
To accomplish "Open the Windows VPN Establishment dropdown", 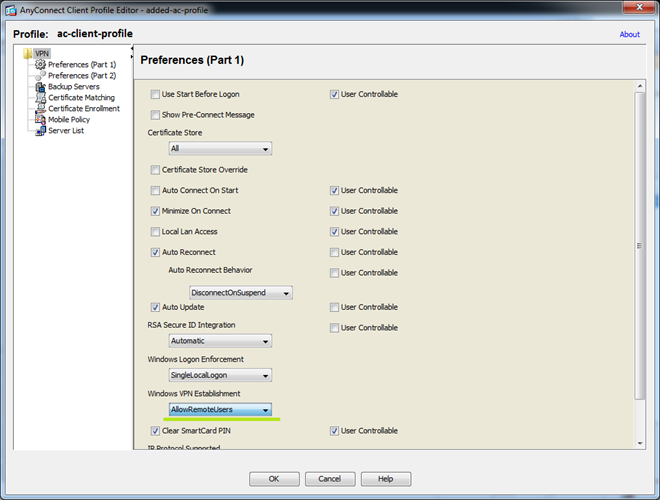I will coord(220,410).
